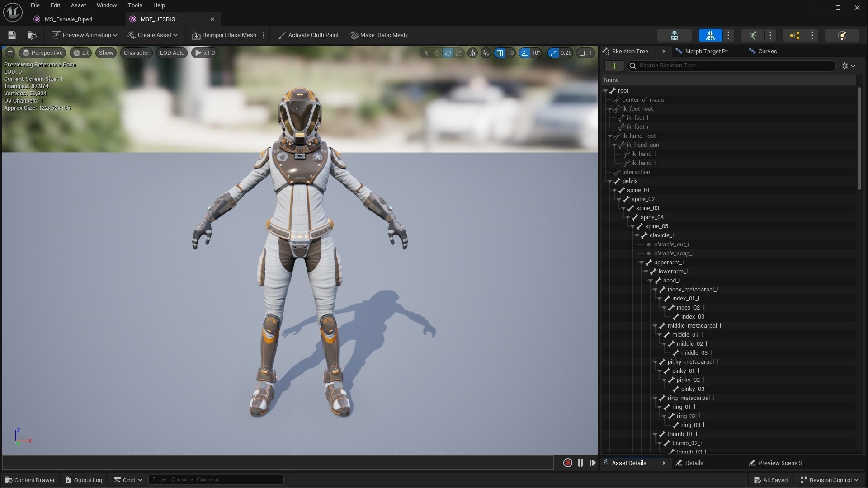Open Animation mode options dots
868x488 pixels.
[770, 35]
